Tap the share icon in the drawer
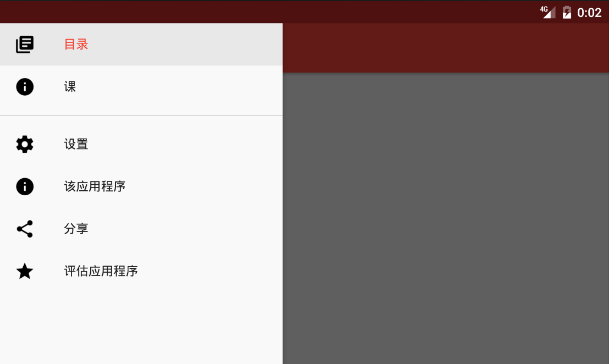This screenshot has width=609, height=364. 24,229
